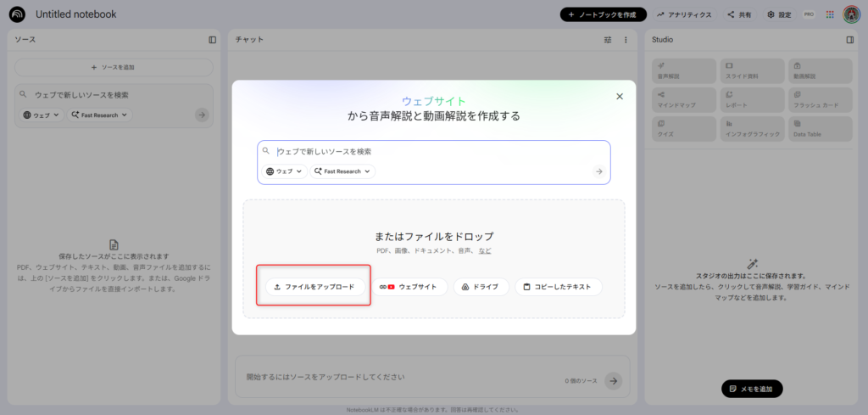Select the ウェブサイト source option
This screenshot has height=415, width=868.
(x=411, y=287)
